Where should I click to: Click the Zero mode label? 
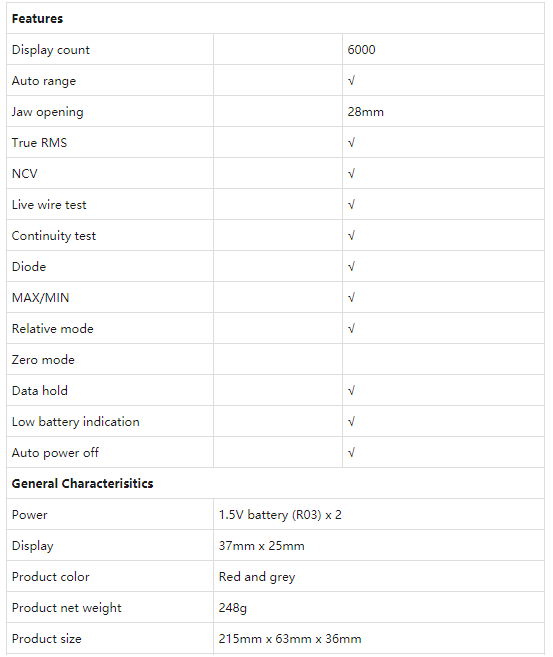[43, 360]
